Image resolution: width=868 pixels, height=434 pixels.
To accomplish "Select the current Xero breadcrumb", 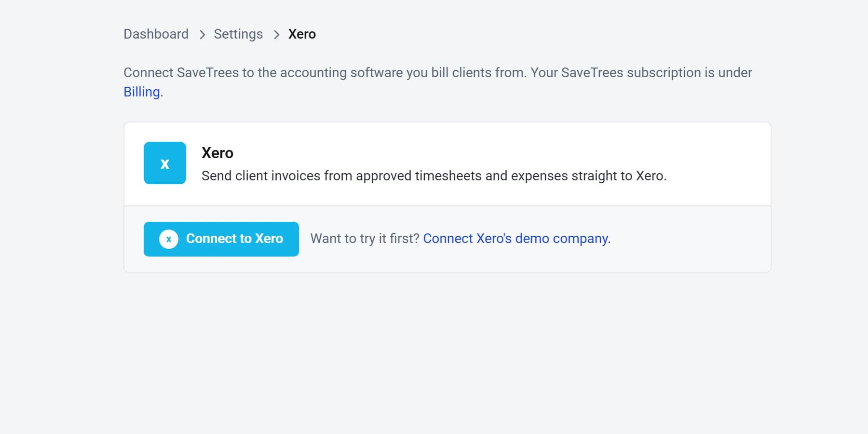I will coord(302,34).
